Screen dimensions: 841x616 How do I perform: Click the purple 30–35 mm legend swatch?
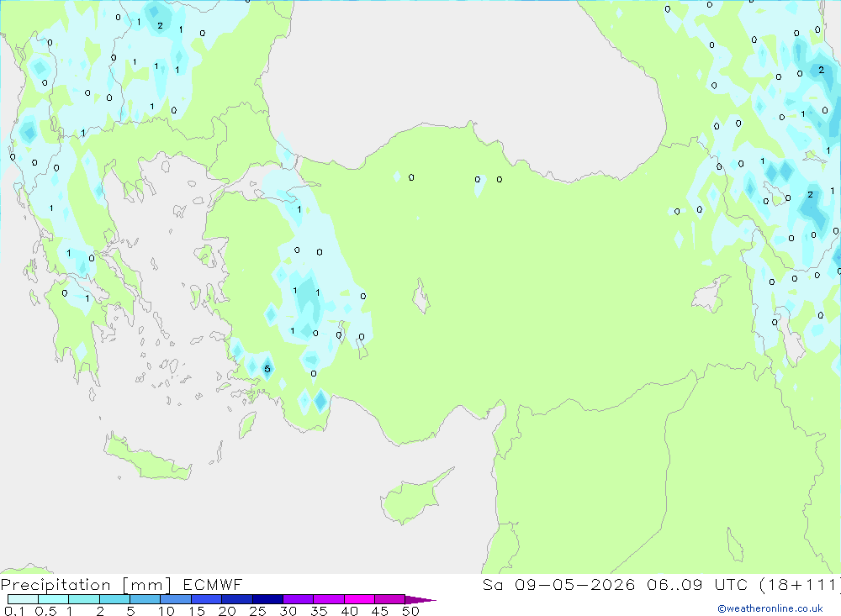299,599
